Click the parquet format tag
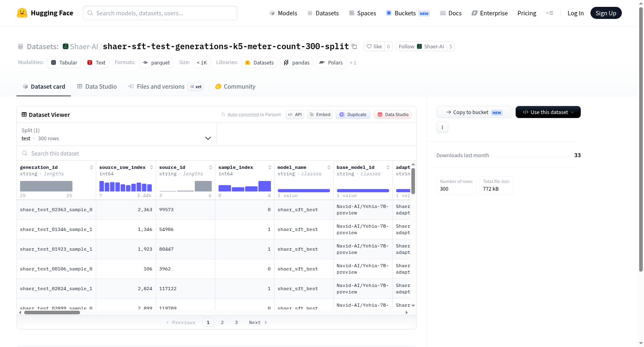 pyautogui.click(x=156, y=62)
